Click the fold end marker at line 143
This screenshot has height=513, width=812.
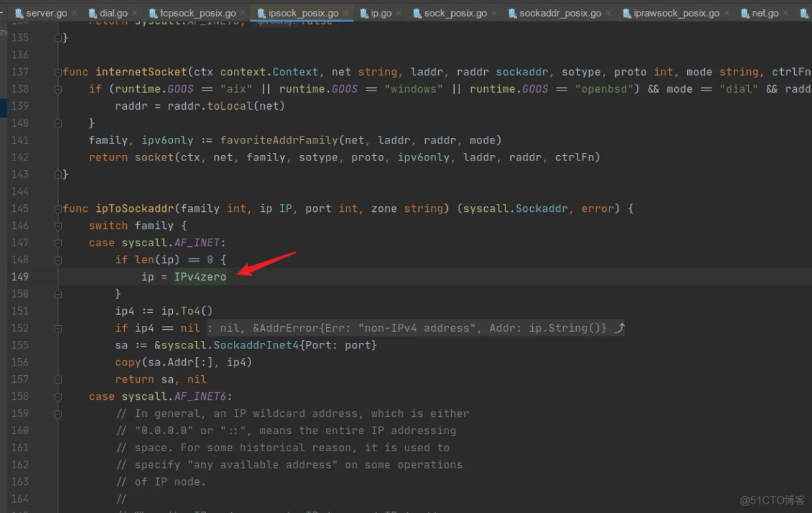click(58, 174)
